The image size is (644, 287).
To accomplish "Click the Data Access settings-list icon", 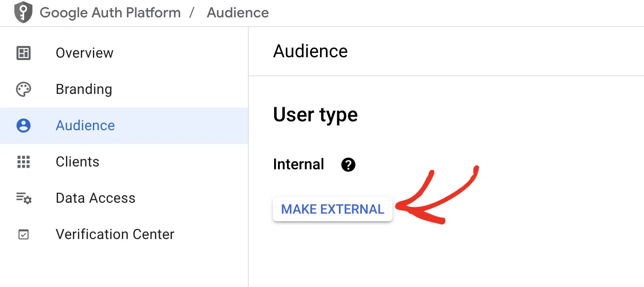I will pyautogui.click(x=24, y=198).
